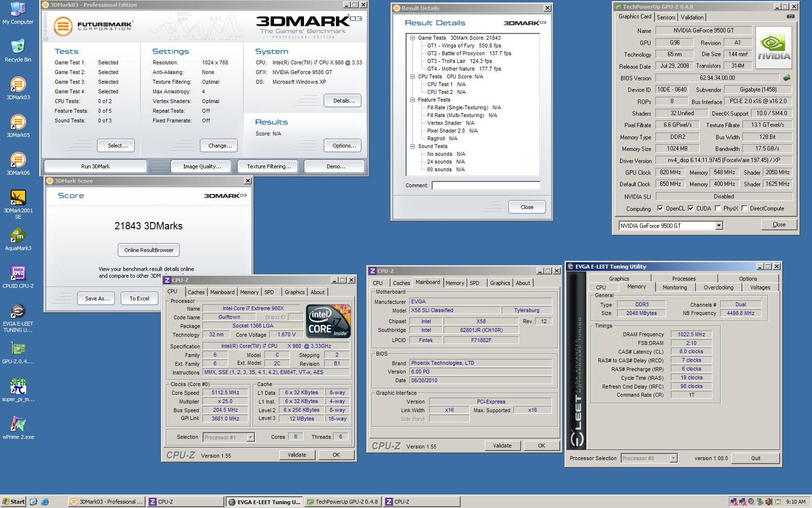Click Quit button in E-LEET
Viewport: 812px width, 508px height.
[756, 458]
